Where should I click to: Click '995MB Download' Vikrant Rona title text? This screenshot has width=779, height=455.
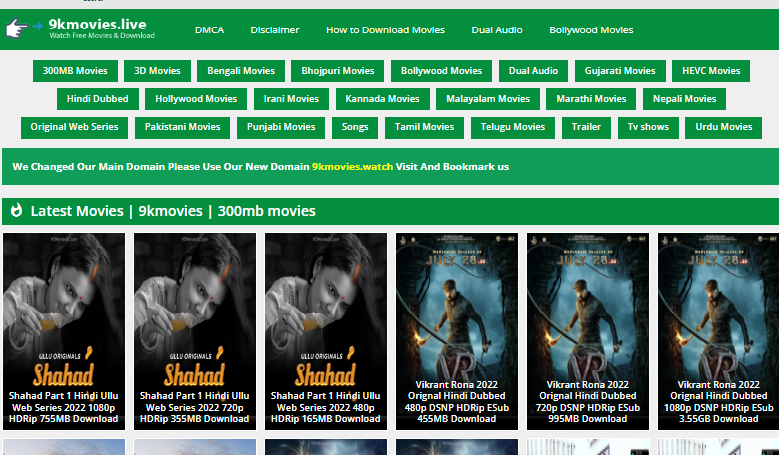click(x=588, y=419)
